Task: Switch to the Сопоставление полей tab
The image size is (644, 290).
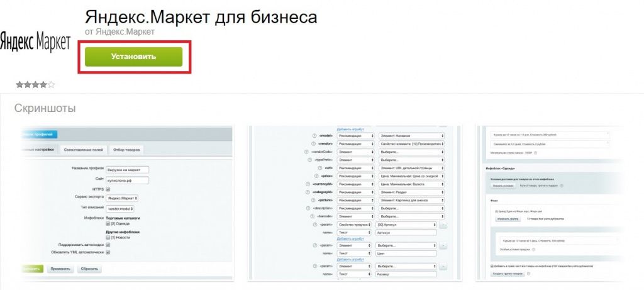Action: tap(84, 150)
